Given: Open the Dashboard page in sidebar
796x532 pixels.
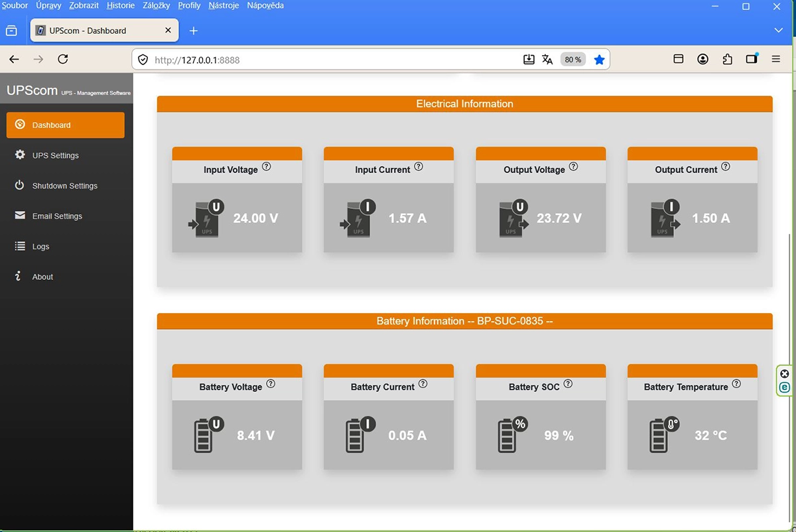Looking at the screenshot, I should click(66, 125).
